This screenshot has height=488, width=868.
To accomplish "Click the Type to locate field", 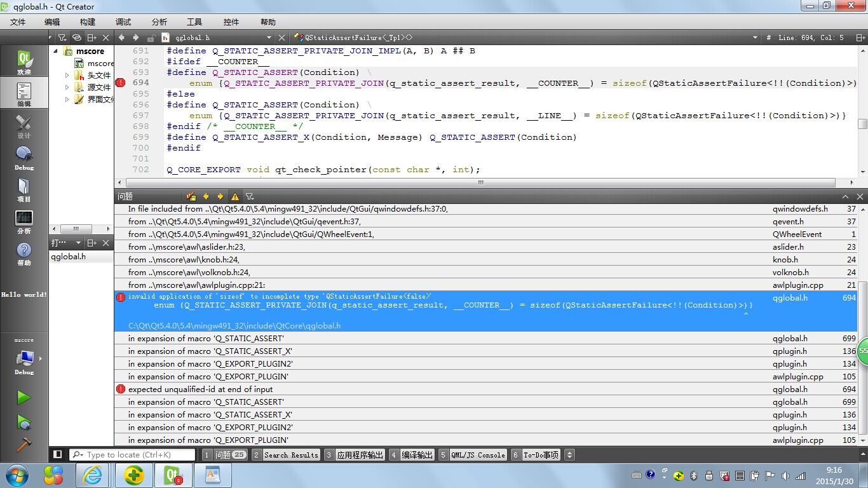I will click(x=132, y=455).
